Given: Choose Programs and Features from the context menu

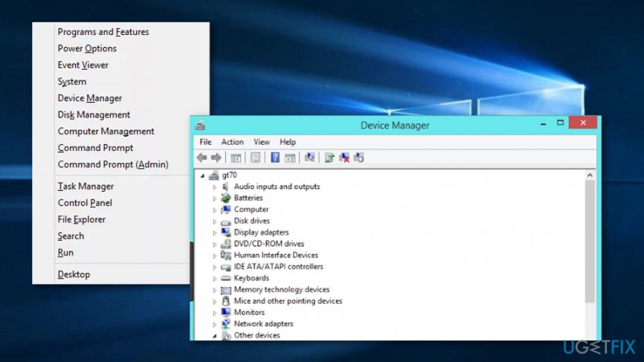Looking at the screenshot, I should coord(103,32).
